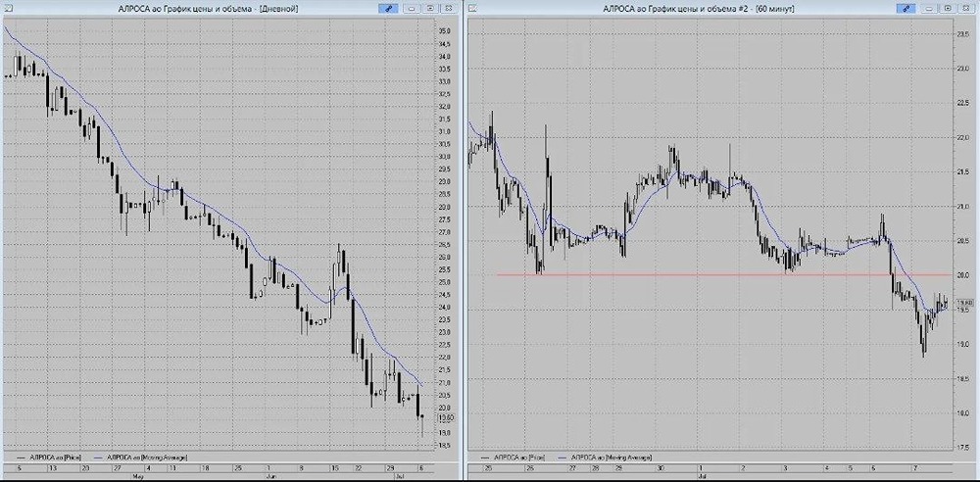The width and height of the screenshot is (980, 482).
Task: Click the 'АЛРОСА ао [Price]' legend in the daily chart
Action: coord(49,458)
